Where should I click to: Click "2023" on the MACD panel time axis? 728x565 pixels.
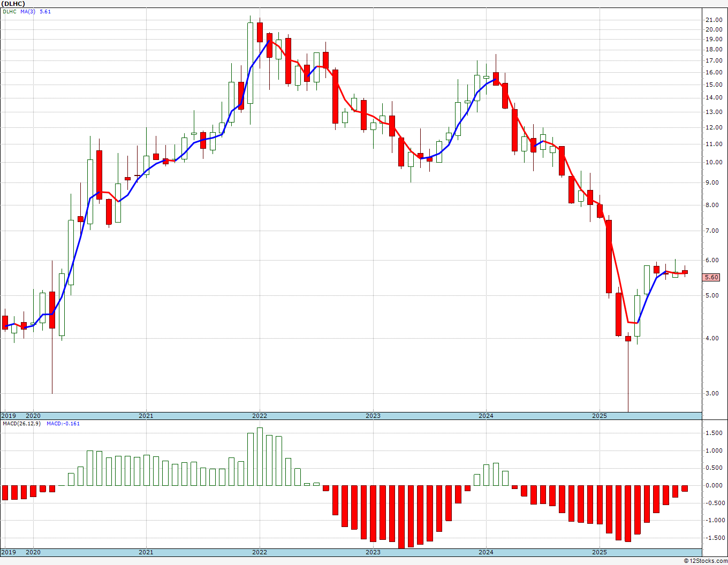pos(373,552)
